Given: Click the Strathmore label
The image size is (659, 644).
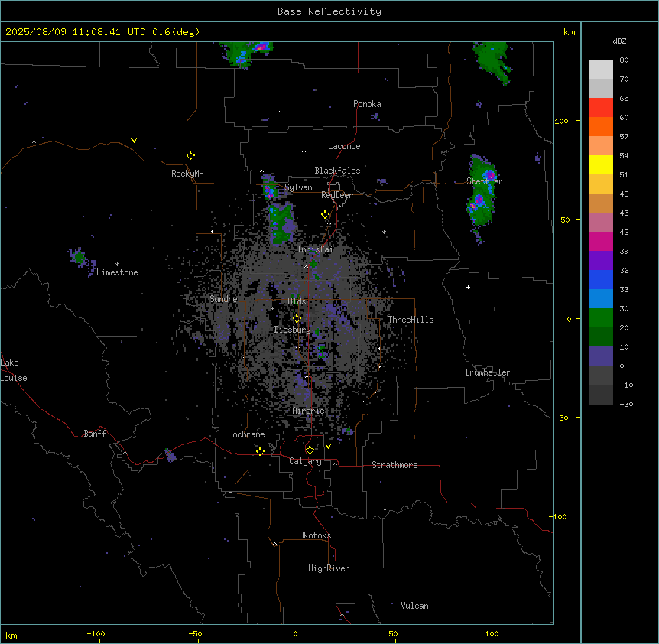Looking at the screenshot, I should (394, 465).
